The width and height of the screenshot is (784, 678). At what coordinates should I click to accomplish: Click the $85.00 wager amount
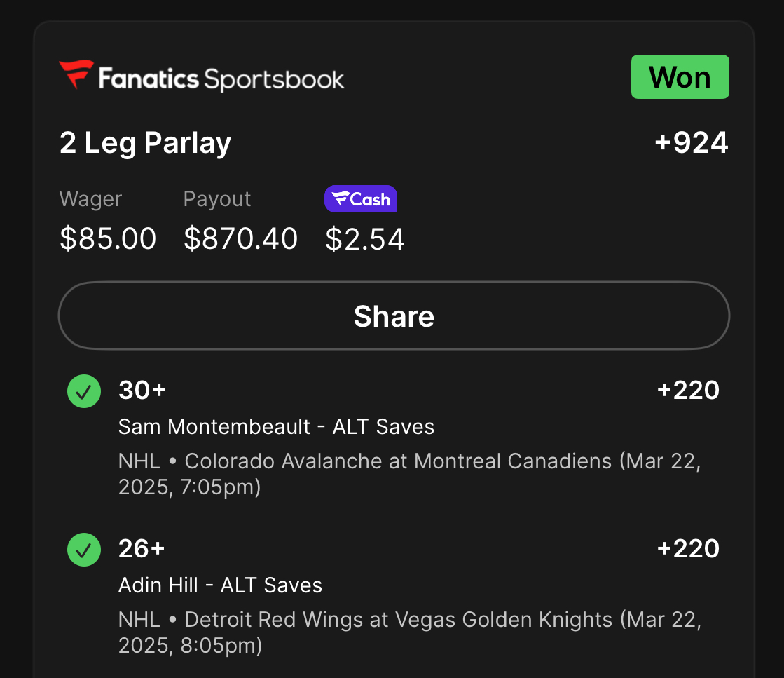(x=108, y=239)
